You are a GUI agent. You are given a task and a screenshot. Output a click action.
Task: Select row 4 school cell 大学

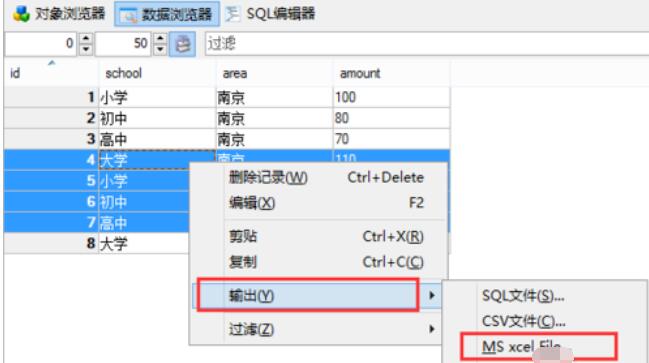pyautogui.click(x=157, y=160)
